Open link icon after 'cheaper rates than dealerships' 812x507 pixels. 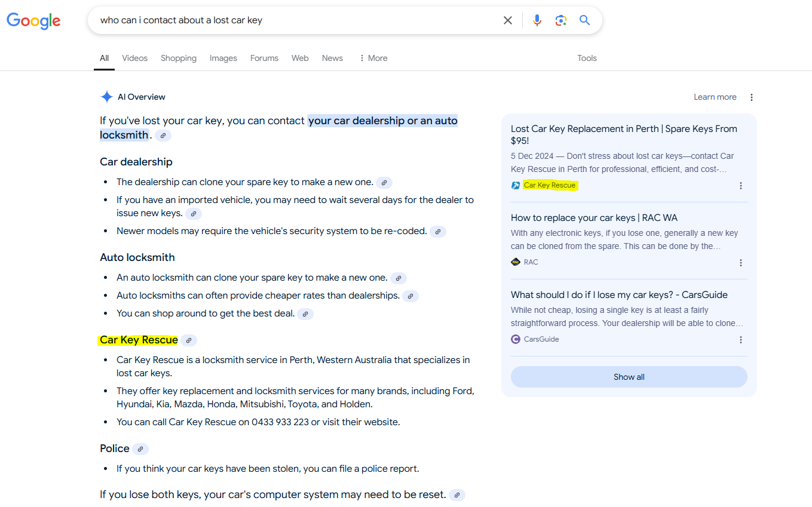pos(410,296)
